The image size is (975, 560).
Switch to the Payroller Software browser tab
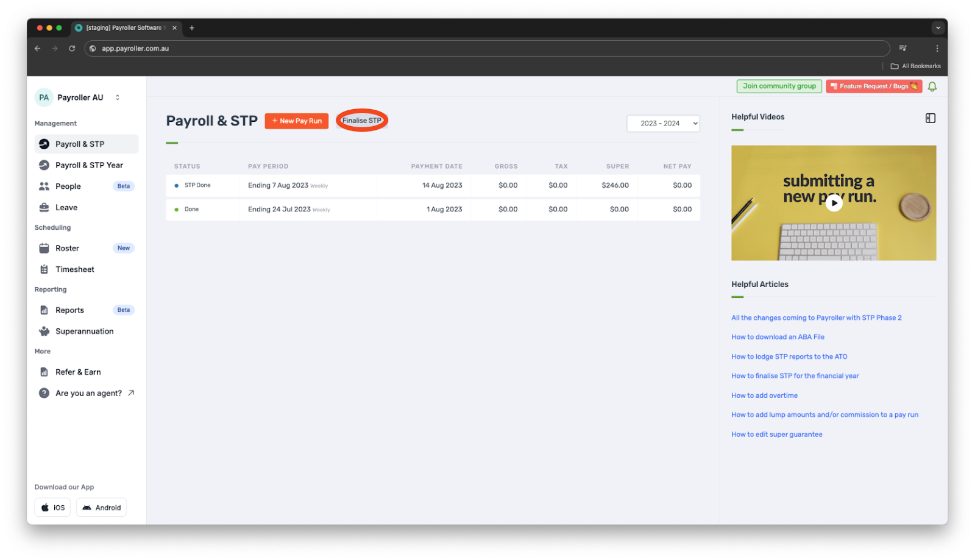point(125,27)
